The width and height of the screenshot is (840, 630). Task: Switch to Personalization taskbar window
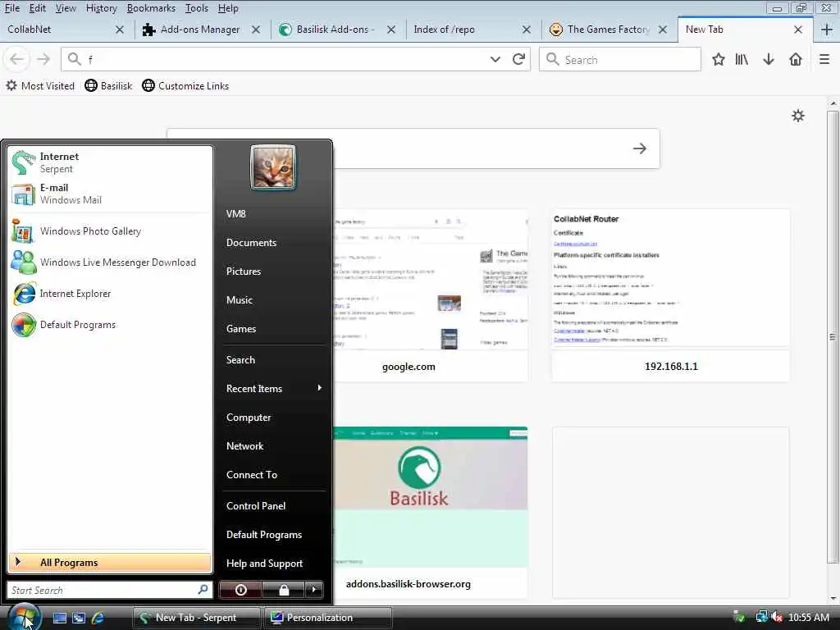tap(328, 618)
